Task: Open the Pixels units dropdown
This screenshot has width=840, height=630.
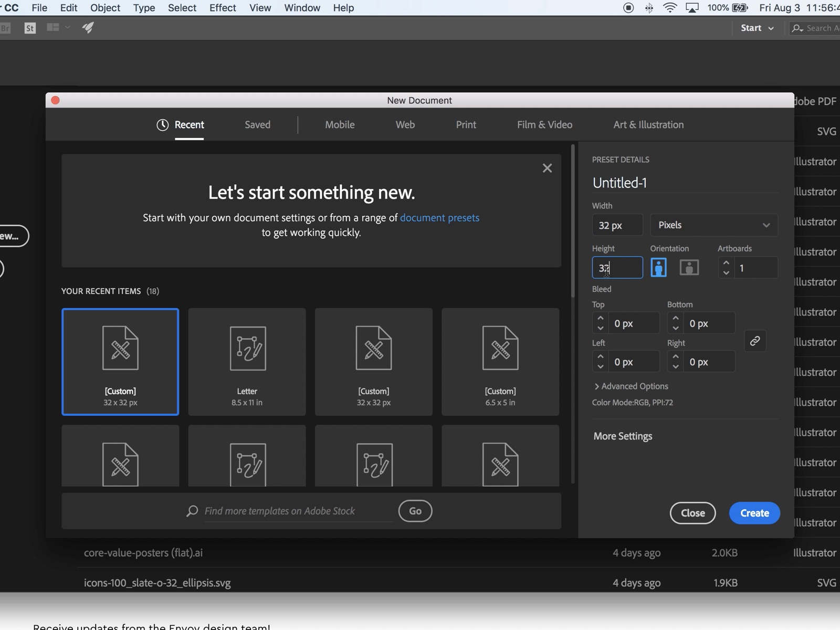Action: 714,225
